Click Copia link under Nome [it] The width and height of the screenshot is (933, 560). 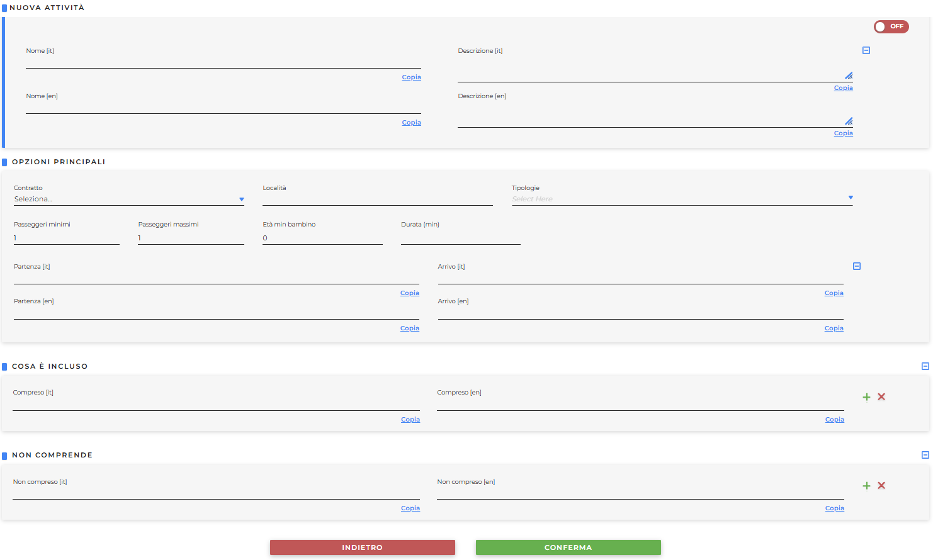(x=411, y=77)
